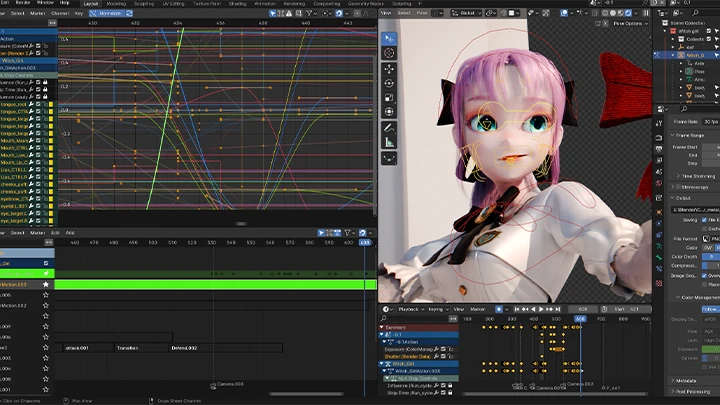Screen dimensions: 720x405
Task: Adjust the Color Depth 8 selector
Action: click(x=711, y=257)
